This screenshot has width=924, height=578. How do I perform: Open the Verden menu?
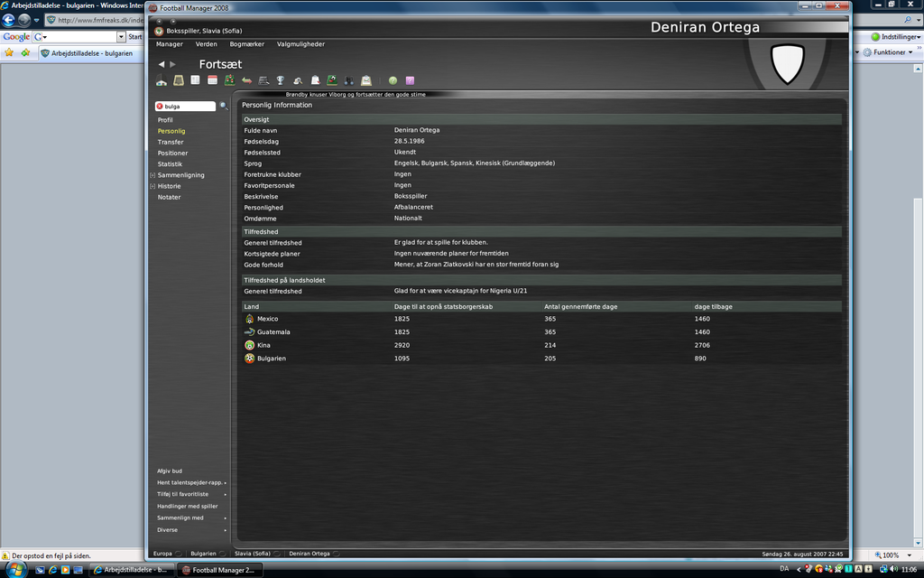pyautogui.click(x=207, y=44)
